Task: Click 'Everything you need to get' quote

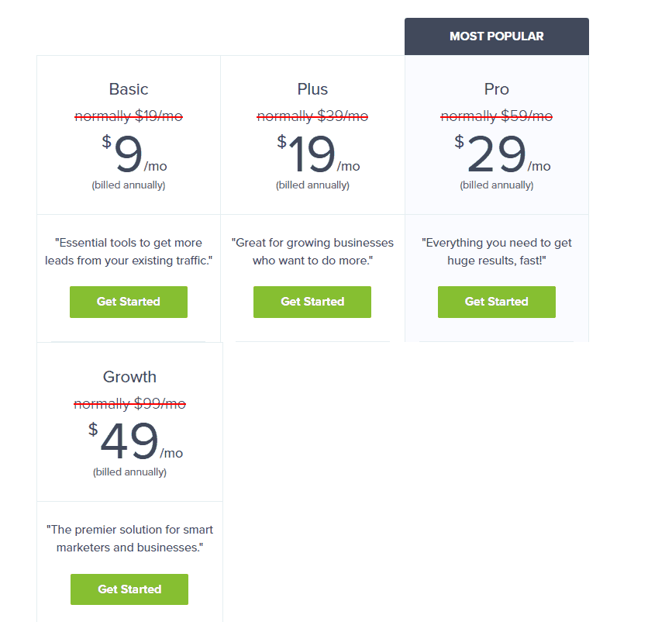Action: point(497,252)
